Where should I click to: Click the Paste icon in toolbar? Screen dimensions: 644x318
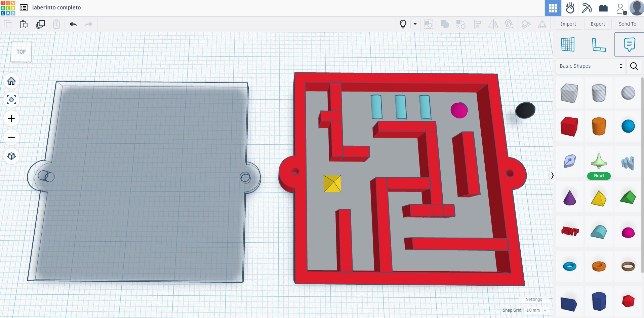(24, 24)
